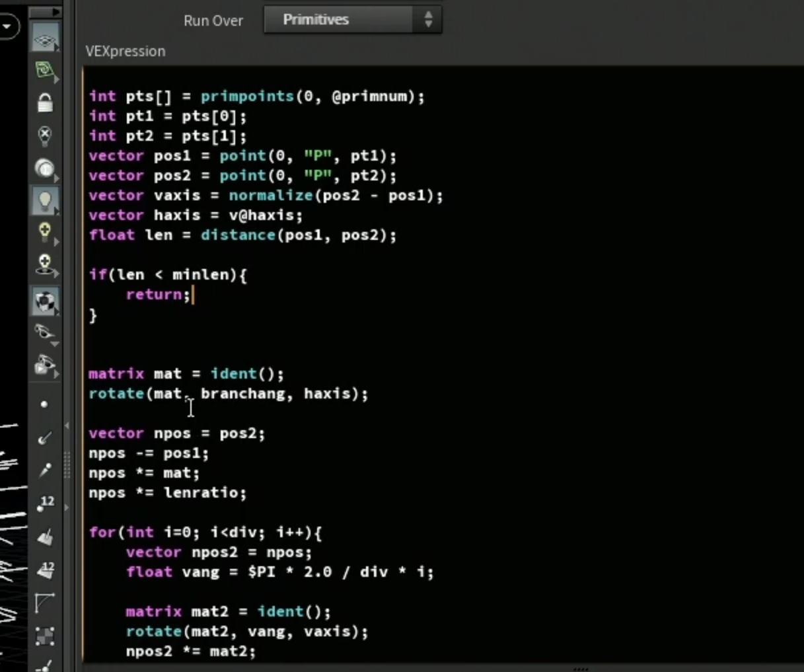Click the line 'vector npos2 = npos;'

[x=219, y=552]
